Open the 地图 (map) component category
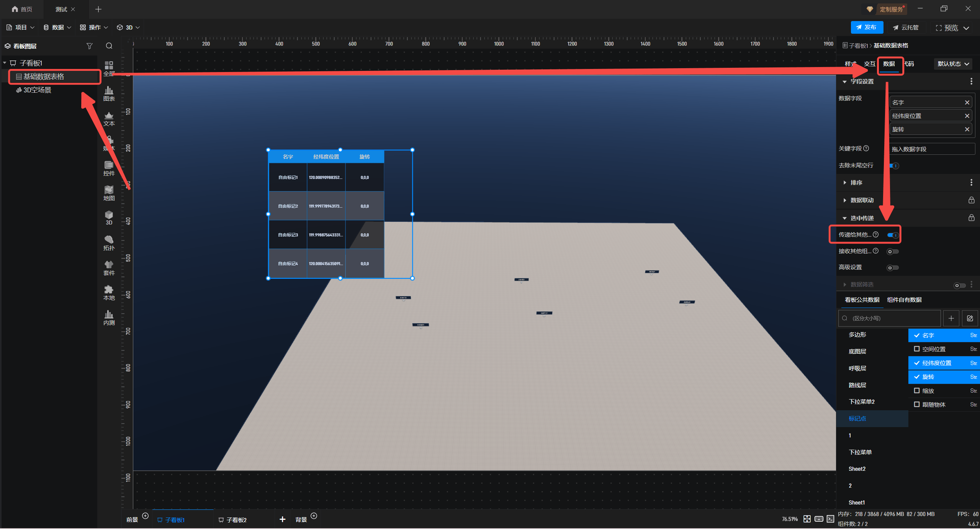The height and width of the screenshot is (529, 980). pyautogui.click(x=109, y=193)
